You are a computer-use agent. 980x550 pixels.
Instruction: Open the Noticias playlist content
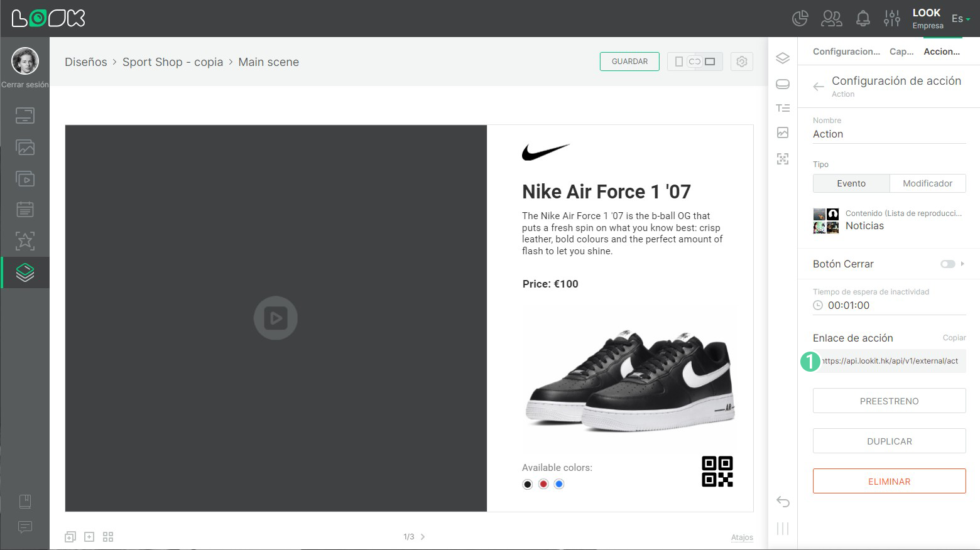pyautogui.click(x=889, y=220)
